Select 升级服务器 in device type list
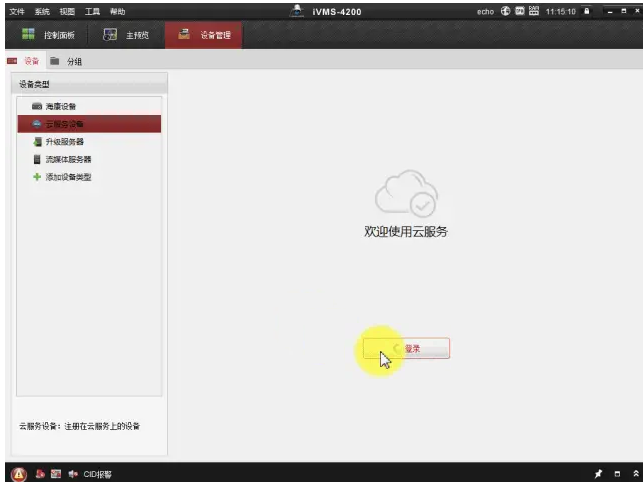Screen dimensions: 643x482 pos(64,142)
